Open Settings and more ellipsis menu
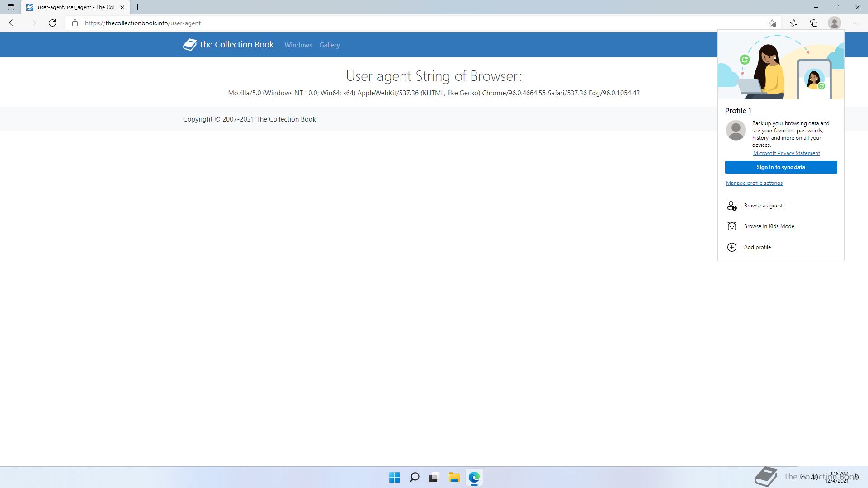The height and width of the screenshot is (488, 868). (855, 23)
